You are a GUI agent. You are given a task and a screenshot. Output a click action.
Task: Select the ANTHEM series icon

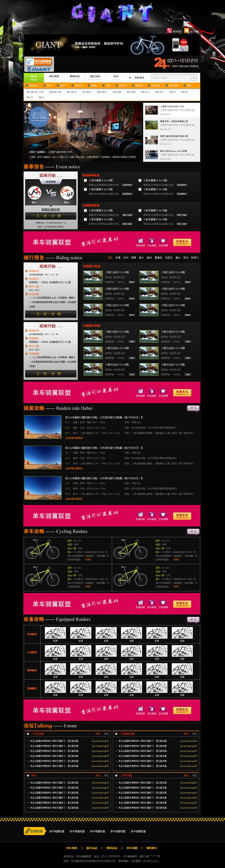166,86
